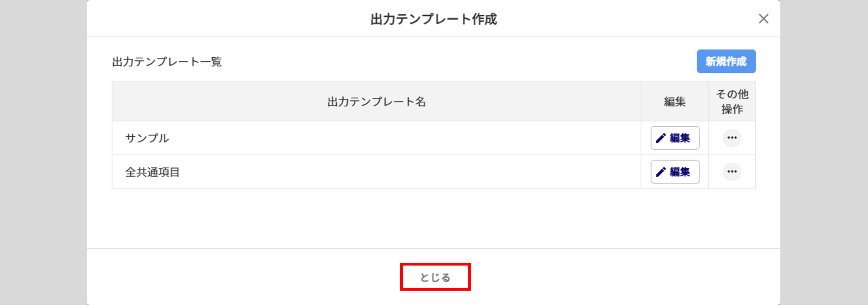Image resolution: width=868 pixels, height=305 pixels.
Task: Click the その他操作 column header
Action: 732,102
